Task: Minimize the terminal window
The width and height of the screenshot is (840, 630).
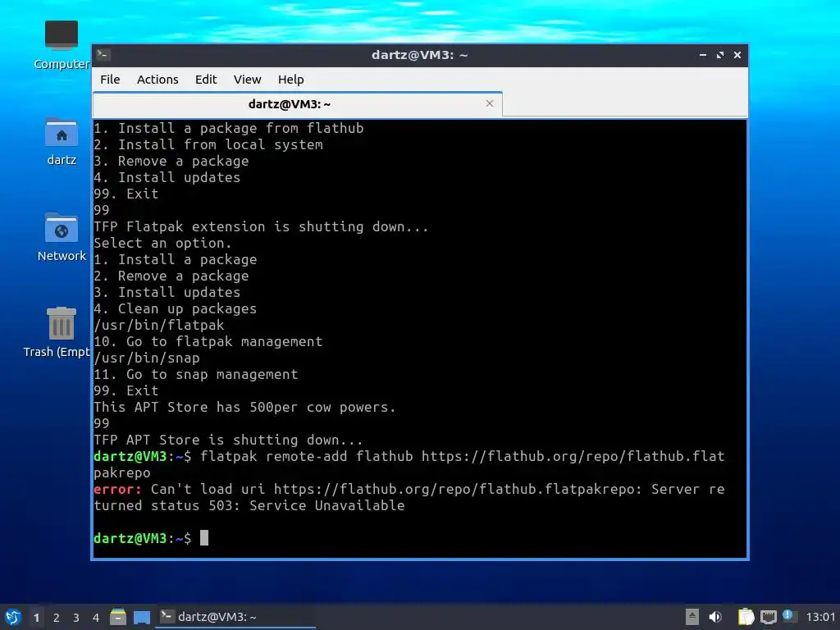Action: [x=703, y=55]
